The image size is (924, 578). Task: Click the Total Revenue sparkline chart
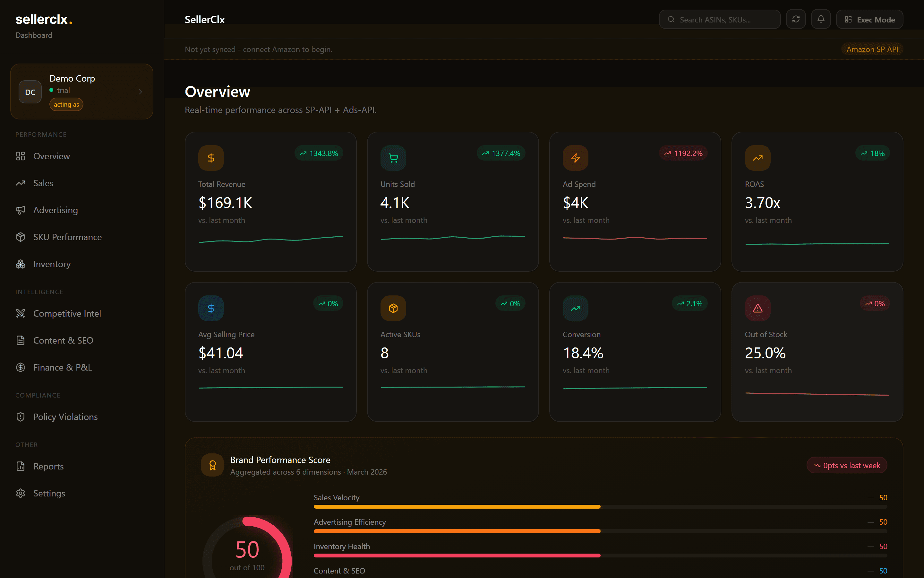point(270,240)
